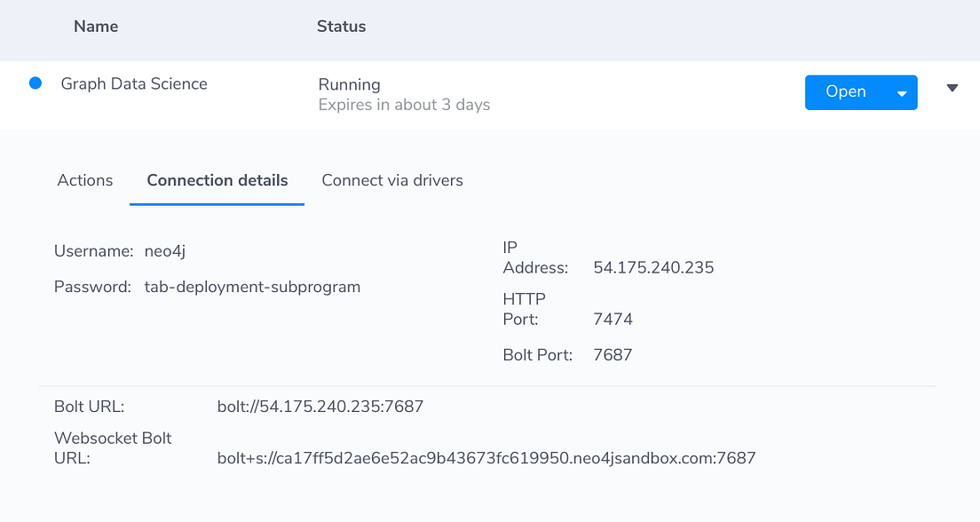This screenshot has height=522, width=980.
Task: Switch to Connect via drivers tab
Action: pos(392,181)
